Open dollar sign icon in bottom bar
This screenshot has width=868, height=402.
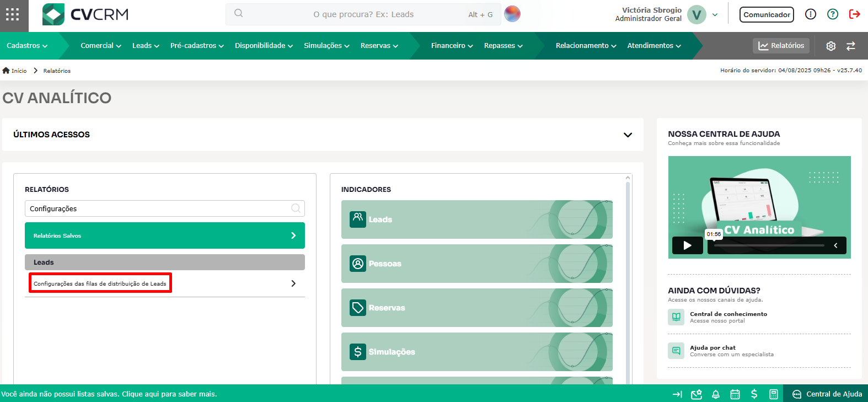click(x=754, y=394)
